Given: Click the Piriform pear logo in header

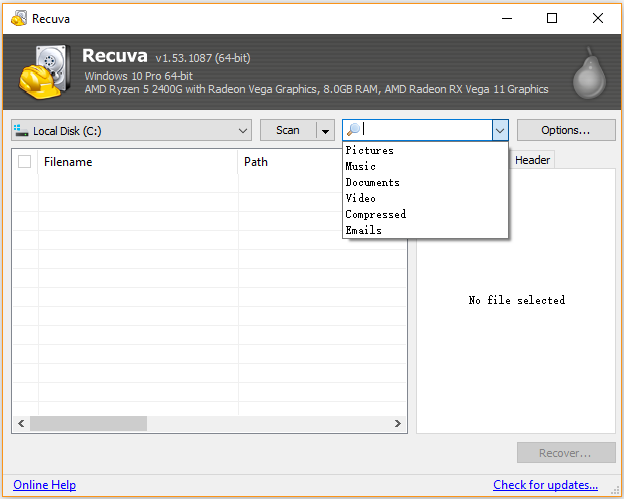Looking at the screenshot, I should point(589,73).
